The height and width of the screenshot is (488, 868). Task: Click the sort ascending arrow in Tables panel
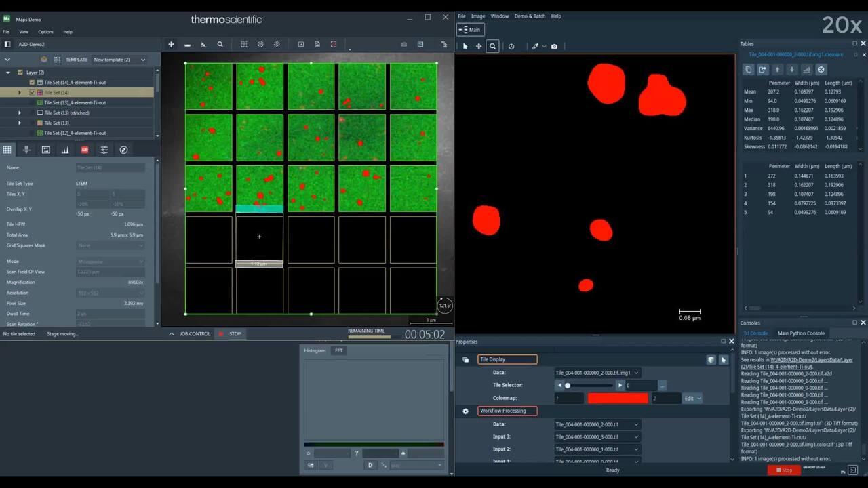coord(777,70)
